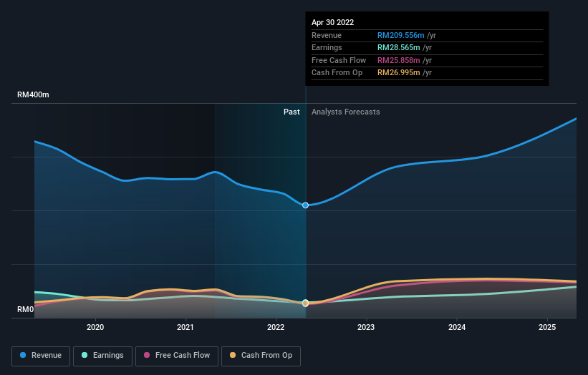Viewport: 588px width, 375px height.
Task: Click the 2022 x-axis label
Action: tap(276, 327)
